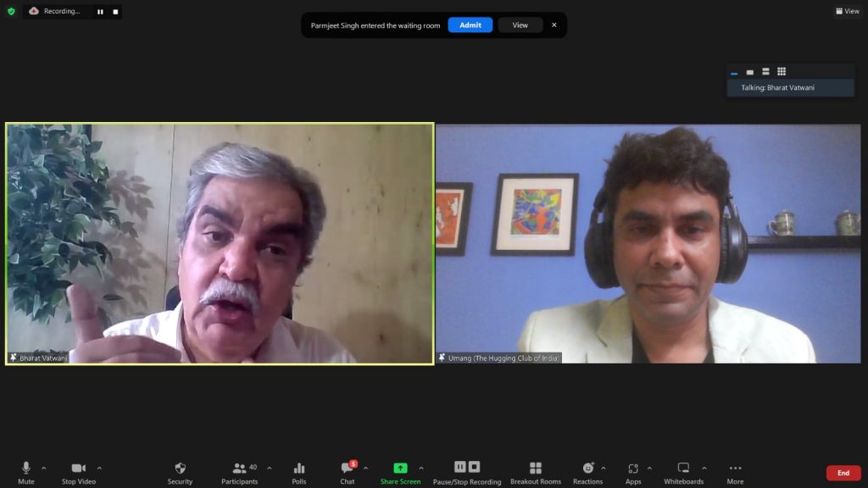
Task: Switch thumbnail panel to strip view
Action: tap(765, 71)
